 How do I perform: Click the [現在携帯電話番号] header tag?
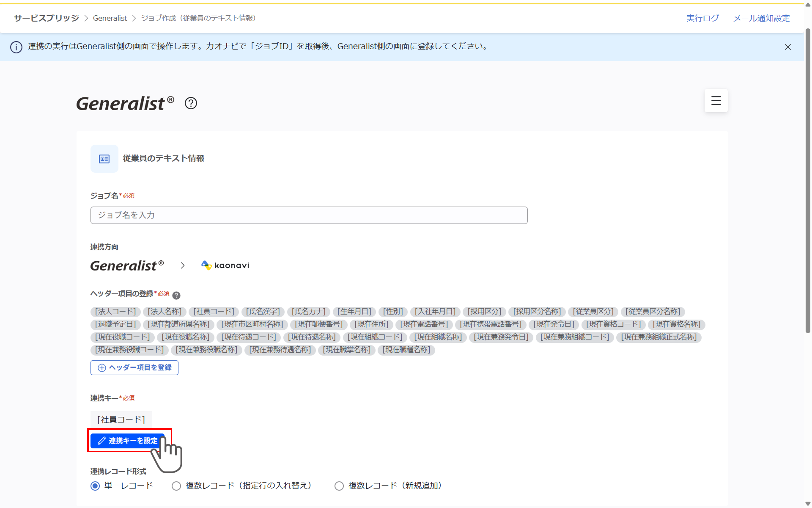point(491,325)
